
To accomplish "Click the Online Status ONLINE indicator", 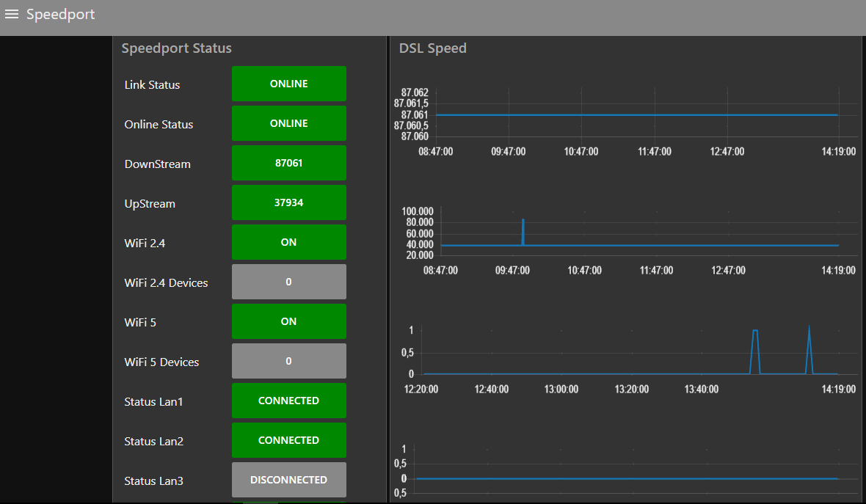I will [x=289, y=124].
